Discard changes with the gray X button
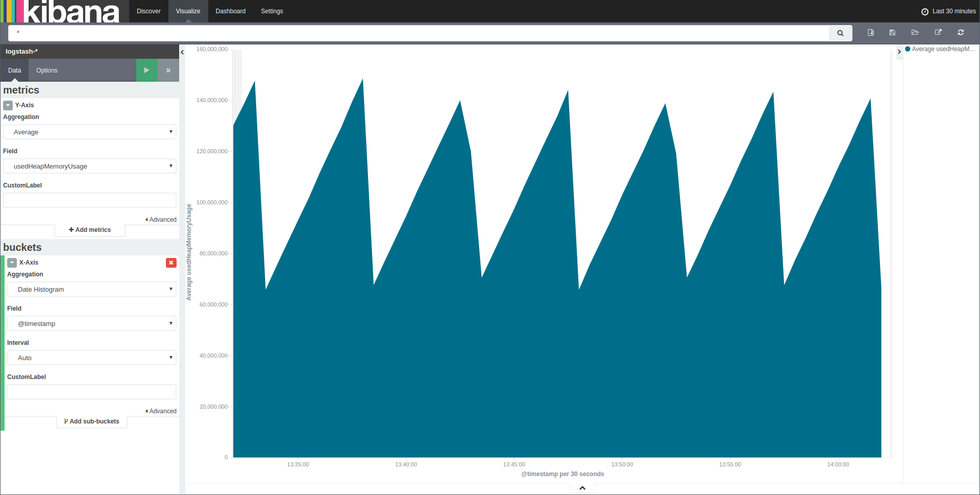 click(168, 70)
